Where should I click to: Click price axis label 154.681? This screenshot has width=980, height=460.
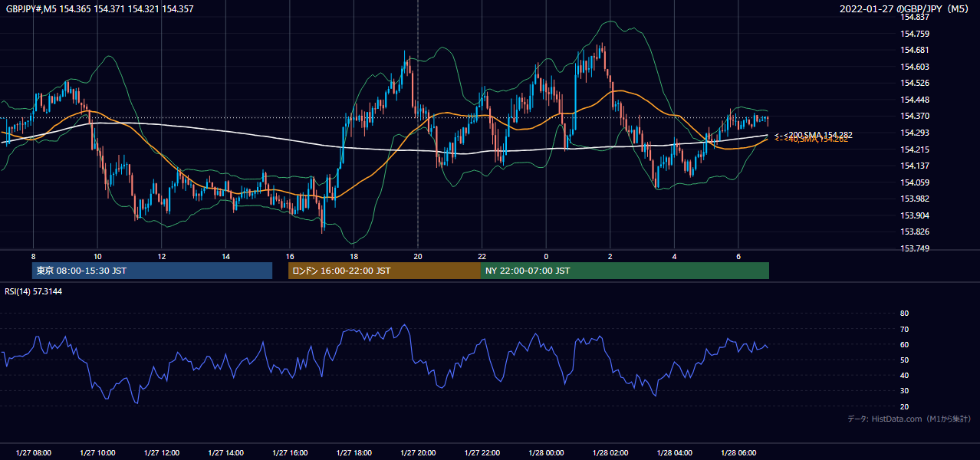tap(916, 51)
